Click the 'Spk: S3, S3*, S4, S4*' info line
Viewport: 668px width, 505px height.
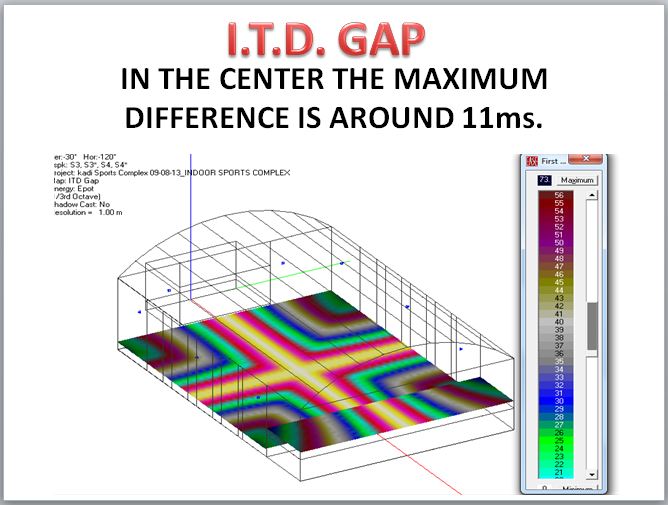90,164
